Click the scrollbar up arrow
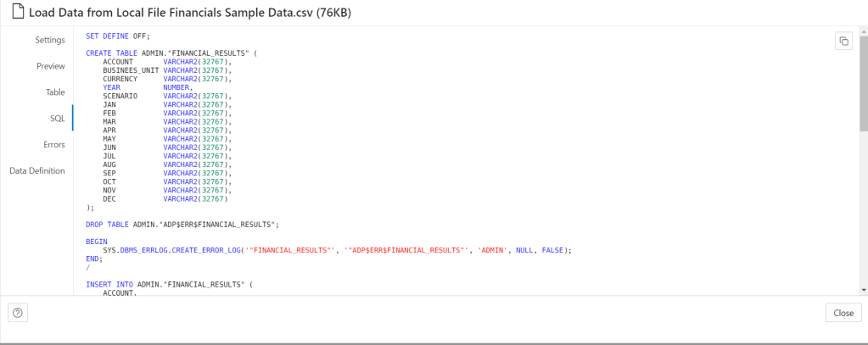 [x=863, y=31]
